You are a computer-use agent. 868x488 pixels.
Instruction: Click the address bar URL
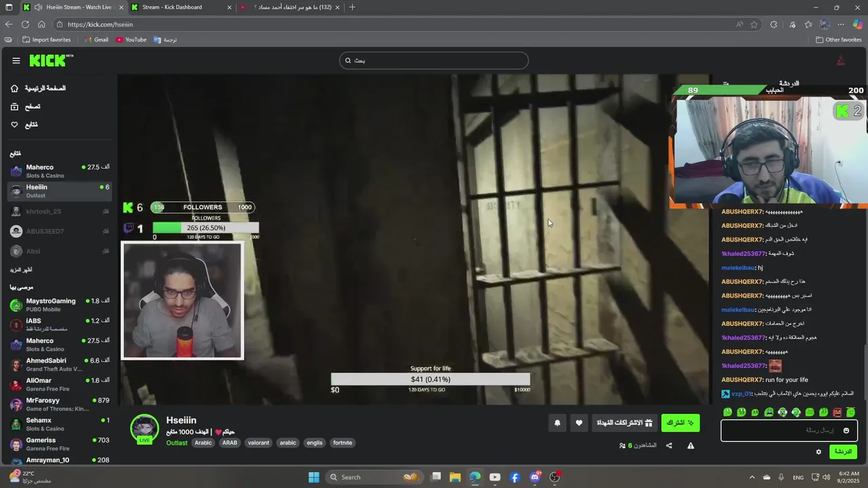pyautogui.click(x=100, y=24)
